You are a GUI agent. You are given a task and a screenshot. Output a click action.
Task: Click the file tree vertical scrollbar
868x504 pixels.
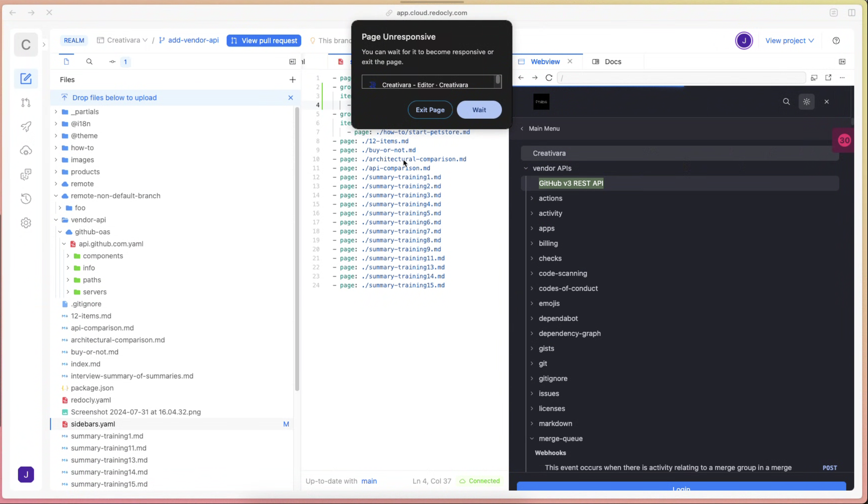297,249
